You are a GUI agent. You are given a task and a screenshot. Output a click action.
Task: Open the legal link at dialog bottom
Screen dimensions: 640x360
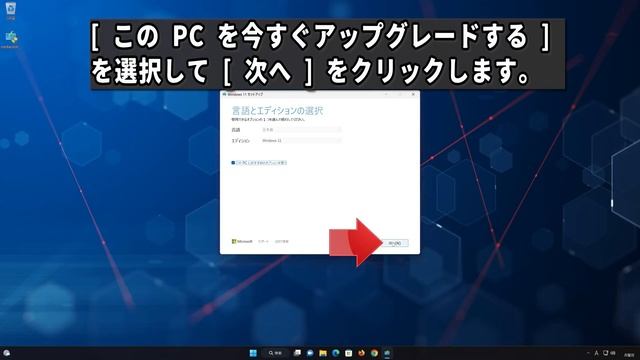(282, 242)
